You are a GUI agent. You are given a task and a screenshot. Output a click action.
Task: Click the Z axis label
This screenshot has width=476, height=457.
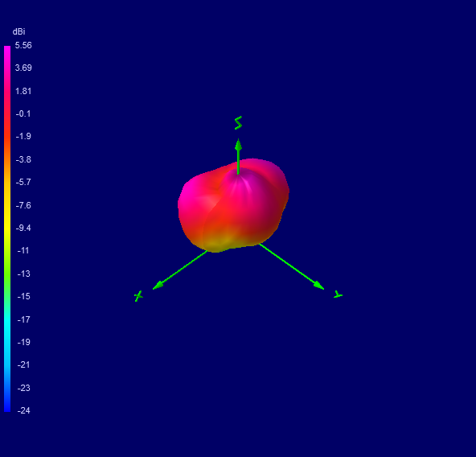238,123
